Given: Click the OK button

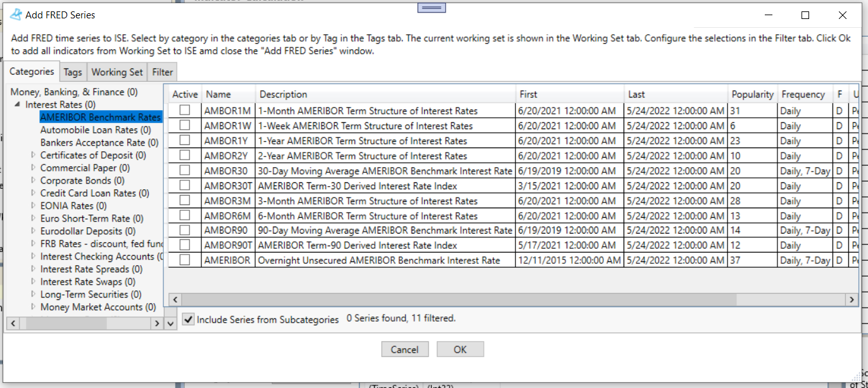Looking at the screenshot, I should click(x=460, y=349).
